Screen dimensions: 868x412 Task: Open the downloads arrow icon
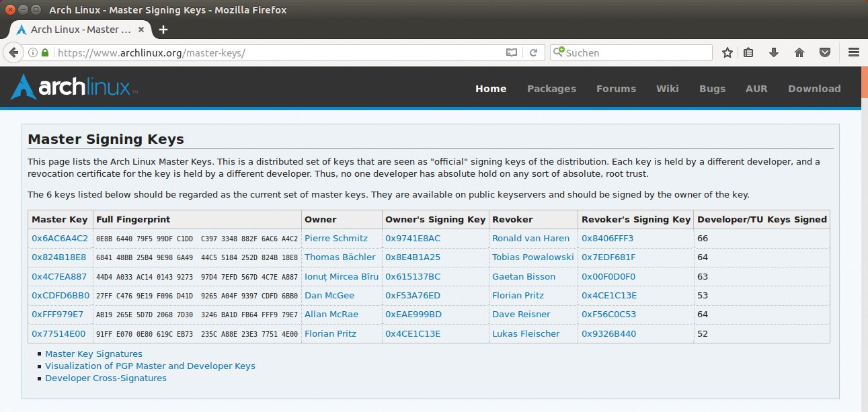pos(774,52)
